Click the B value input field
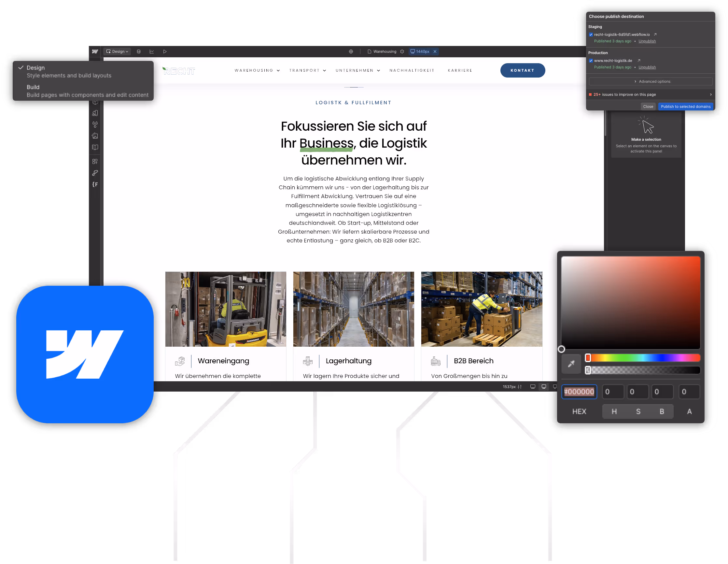The image size is (728, 564). pyautogui.click(x=662, y=392)
